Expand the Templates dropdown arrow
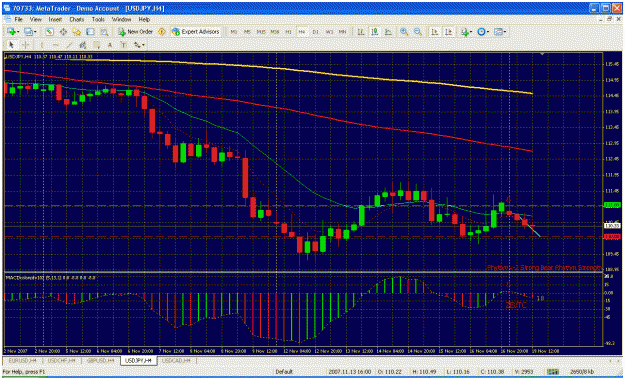The width and height of the screenshot is (625, 378). click(x=505, y=32)
